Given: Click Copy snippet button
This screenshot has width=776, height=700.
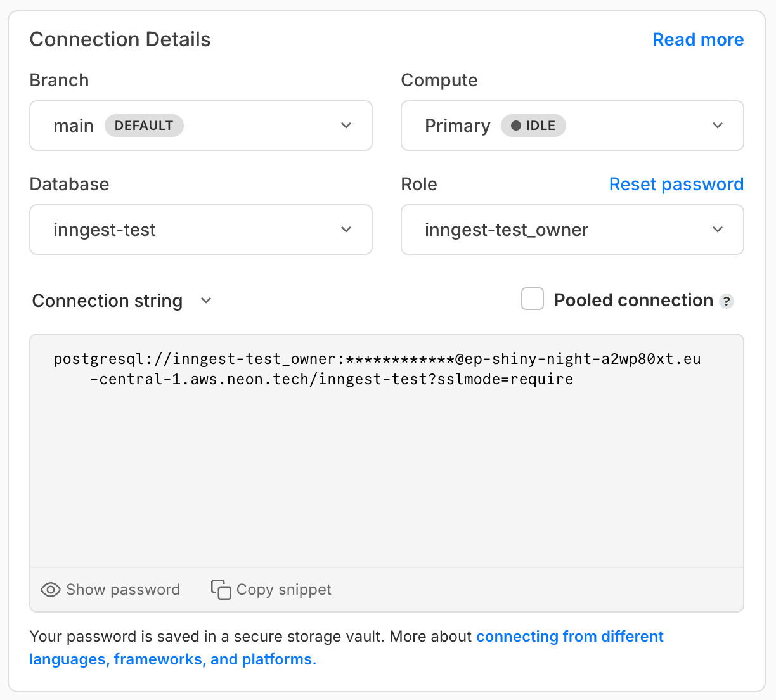Looking at the screenshot, I should pos(271,590).
